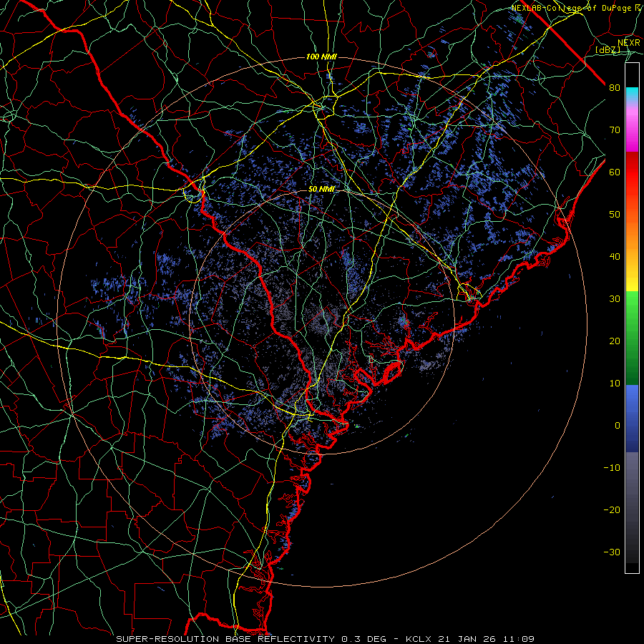Click the "NEXLAB-College of DuPage" header text

pos(571,8)
